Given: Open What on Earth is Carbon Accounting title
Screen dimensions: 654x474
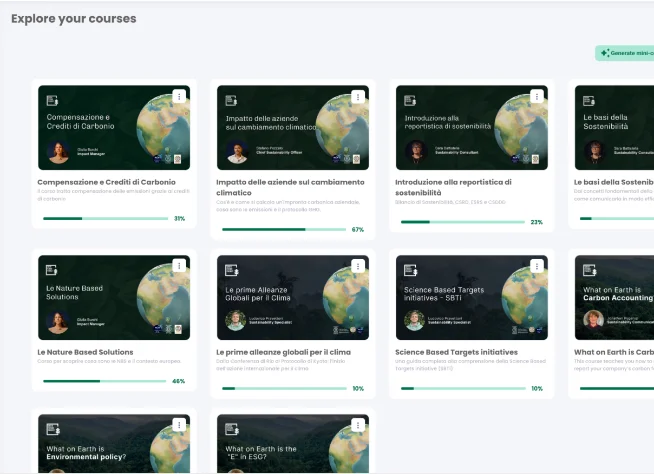Looking at the screenshot, I should 614,352.
